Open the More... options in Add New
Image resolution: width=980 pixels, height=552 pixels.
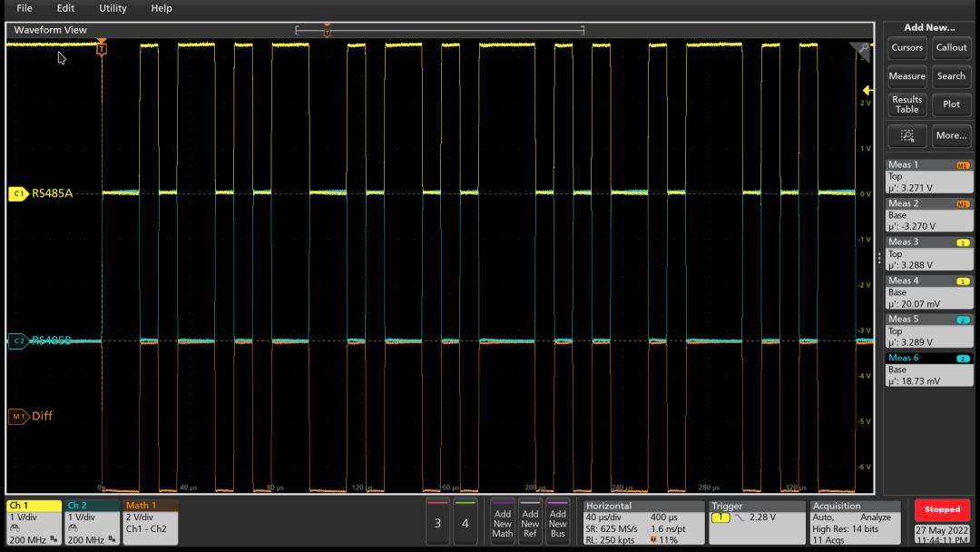pyautogui.click(x=951, y=135)
